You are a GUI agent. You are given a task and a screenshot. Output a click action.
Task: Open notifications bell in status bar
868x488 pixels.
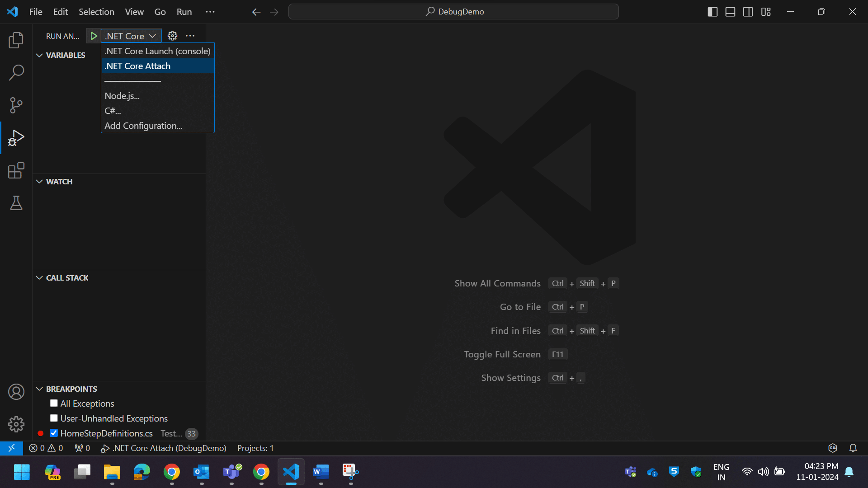tap(853, 448)
